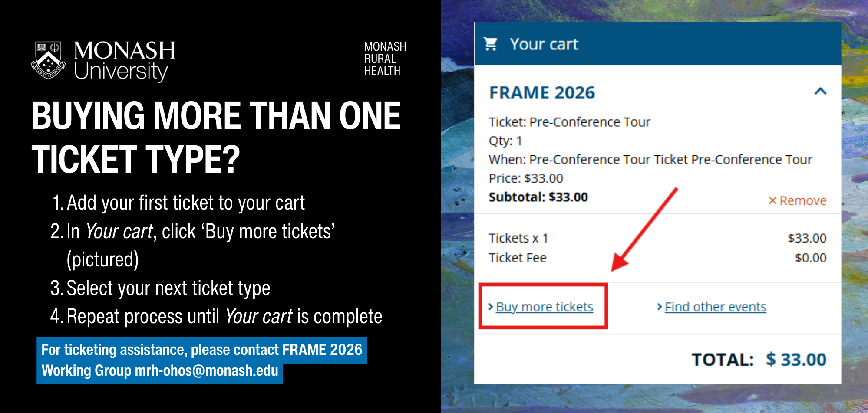Screen dimensions: 868x413
Task: Click the Your cart header title
Action: (x=544, y=44)
